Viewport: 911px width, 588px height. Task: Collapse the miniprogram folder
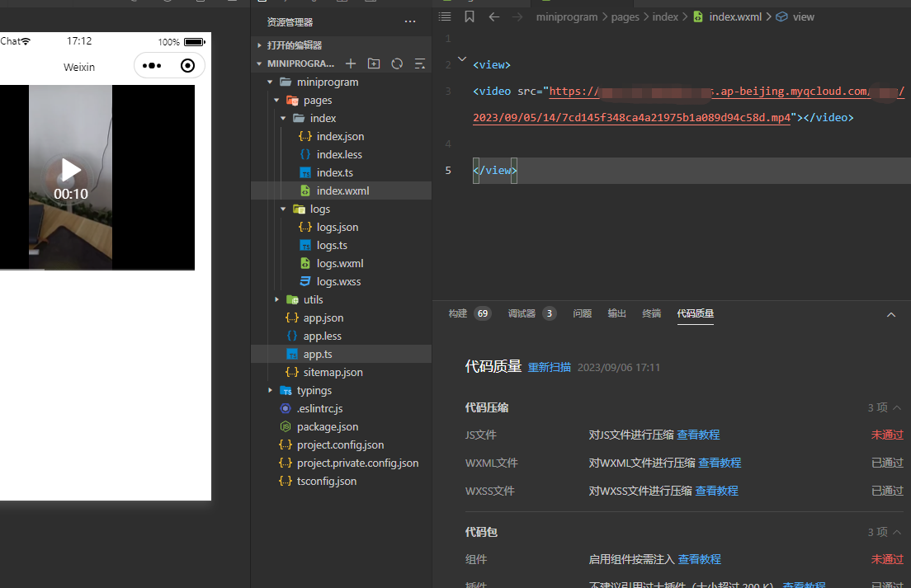click(270, 82)
